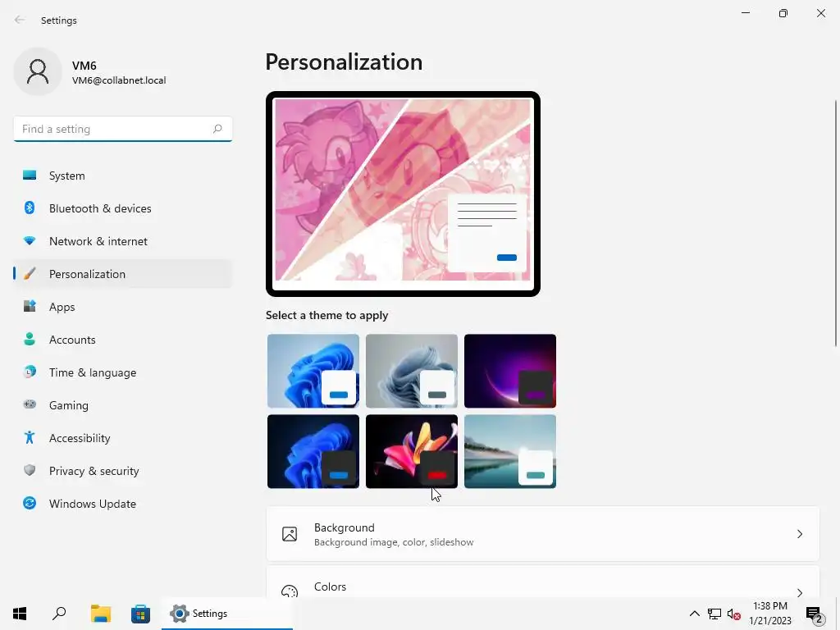Screen dimensions: 840x630
Task: Click the Colors settings row
Action: tap(543, 582)
